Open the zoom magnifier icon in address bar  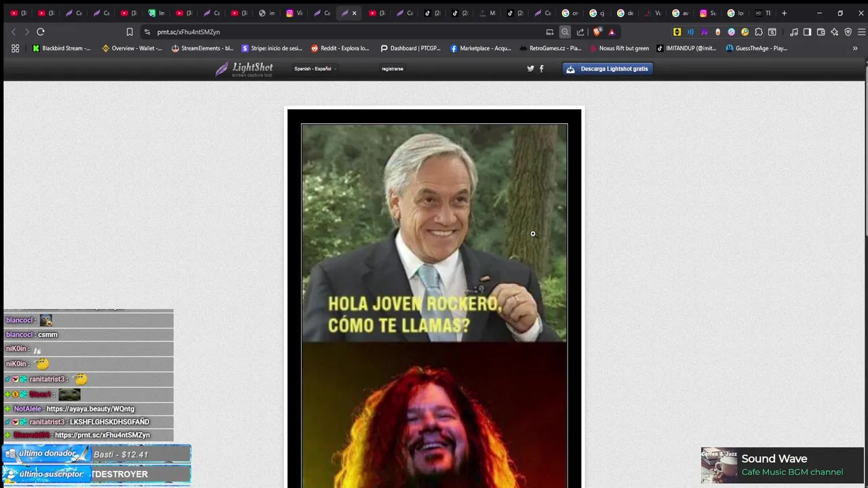(x=565, y=32)
